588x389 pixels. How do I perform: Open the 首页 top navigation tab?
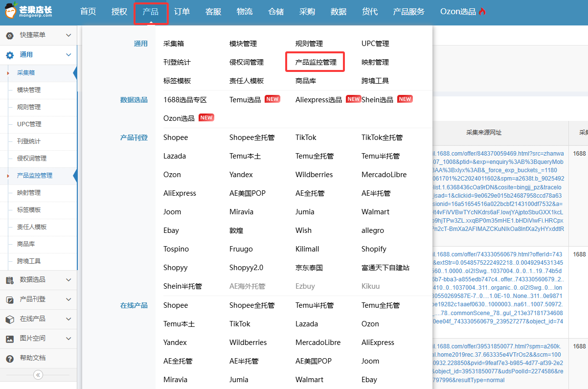pyautogui.click(x=88, y=12)
